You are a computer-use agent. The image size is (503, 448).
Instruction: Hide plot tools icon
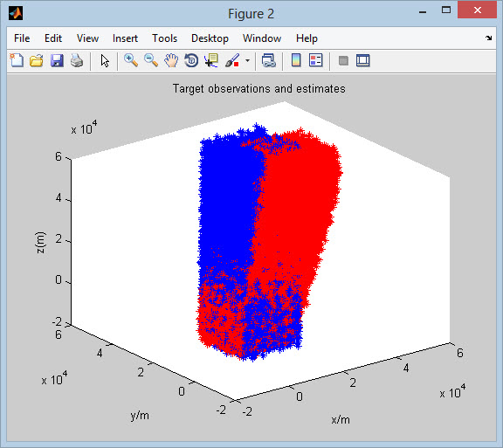point(343,60)
